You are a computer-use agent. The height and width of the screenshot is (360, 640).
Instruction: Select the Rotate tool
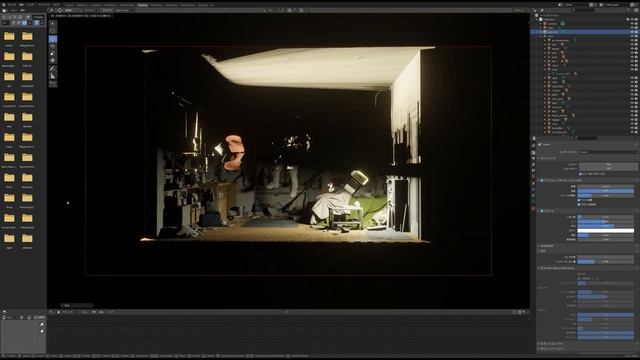point(53,46)
